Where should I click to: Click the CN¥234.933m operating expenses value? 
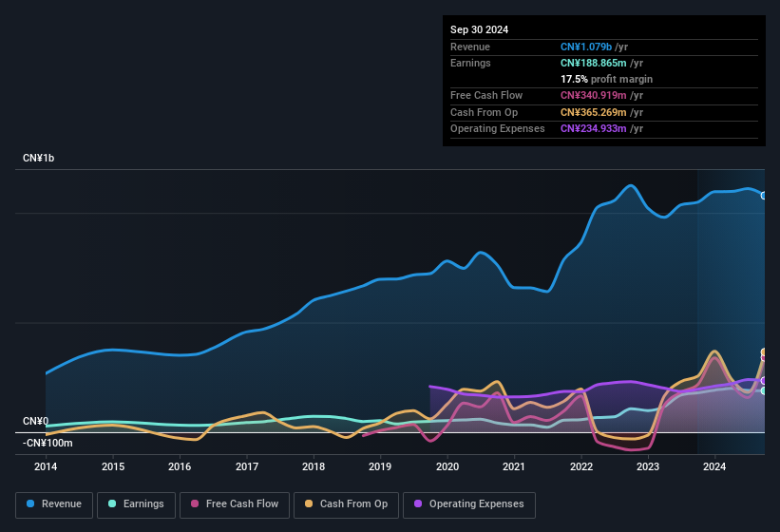(594, 128)
